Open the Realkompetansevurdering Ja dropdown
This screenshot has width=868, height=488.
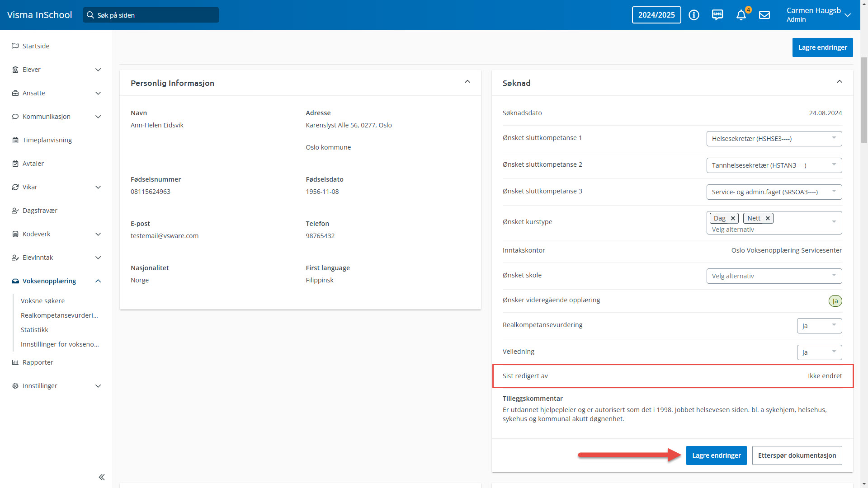pos(819,326)
